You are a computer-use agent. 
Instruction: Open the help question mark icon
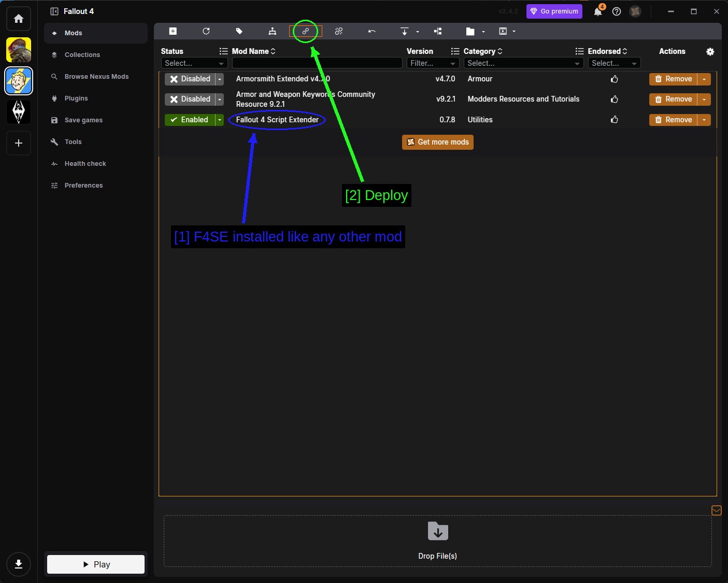617,11
